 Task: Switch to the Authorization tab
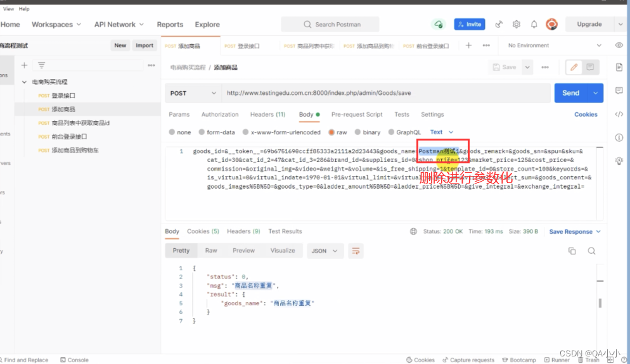(x=220, y=115)
